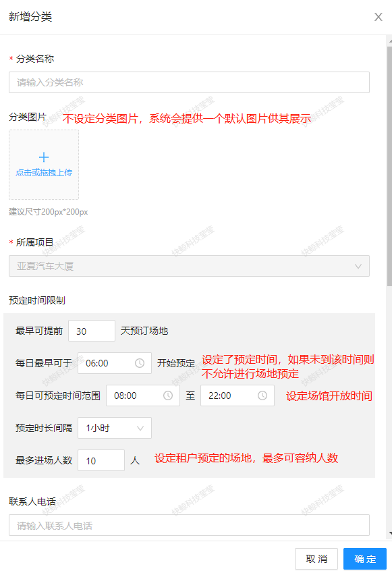Click clock icon beside 22:00 end time
The height and width of the screenshot is (573, 392).
pos(262,395)
